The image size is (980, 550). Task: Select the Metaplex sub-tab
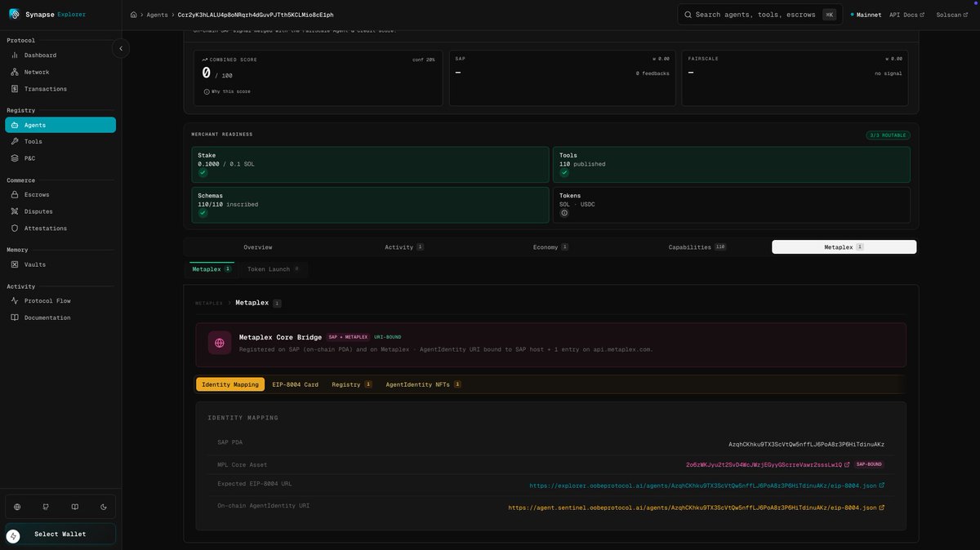(x=212, y=268)
